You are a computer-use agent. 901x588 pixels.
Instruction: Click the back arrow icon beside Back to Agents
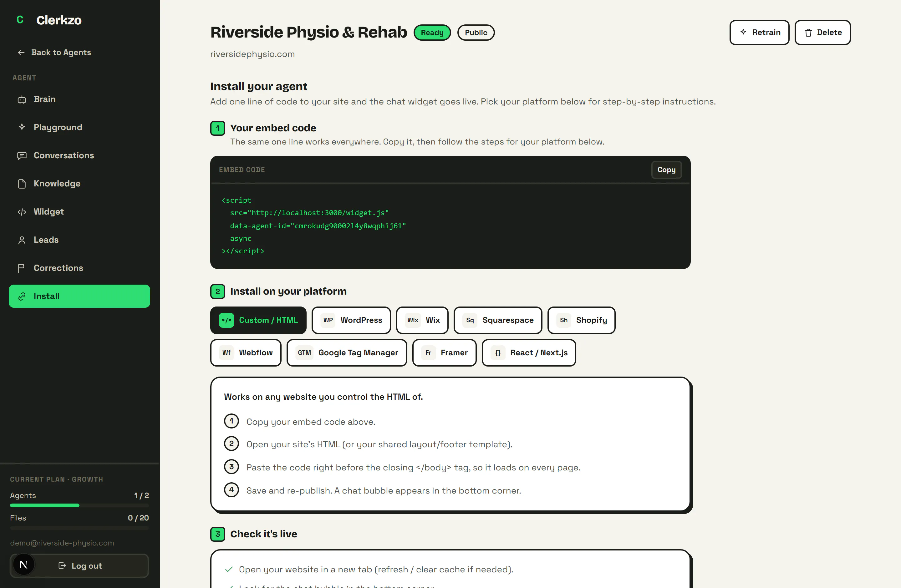coord(21,53)
